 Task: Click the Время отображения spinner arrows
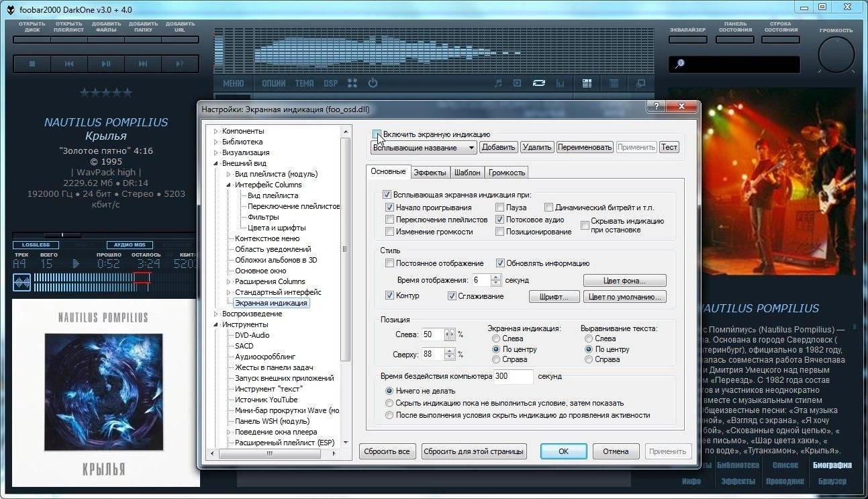[496, 280]
